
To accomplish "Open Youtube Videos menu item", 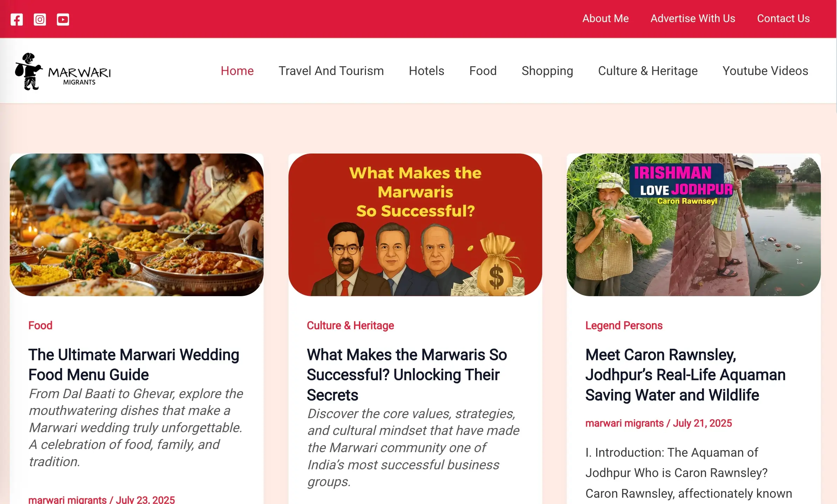I will [765, 71].
